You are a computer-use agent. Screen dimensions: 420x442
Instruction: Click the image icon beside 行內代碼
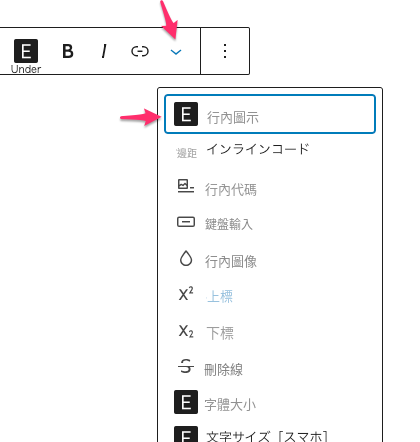pos(186,186)
